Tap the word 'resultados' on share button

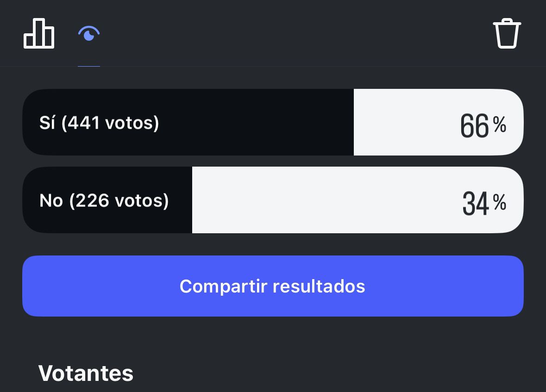coord(319,286)
